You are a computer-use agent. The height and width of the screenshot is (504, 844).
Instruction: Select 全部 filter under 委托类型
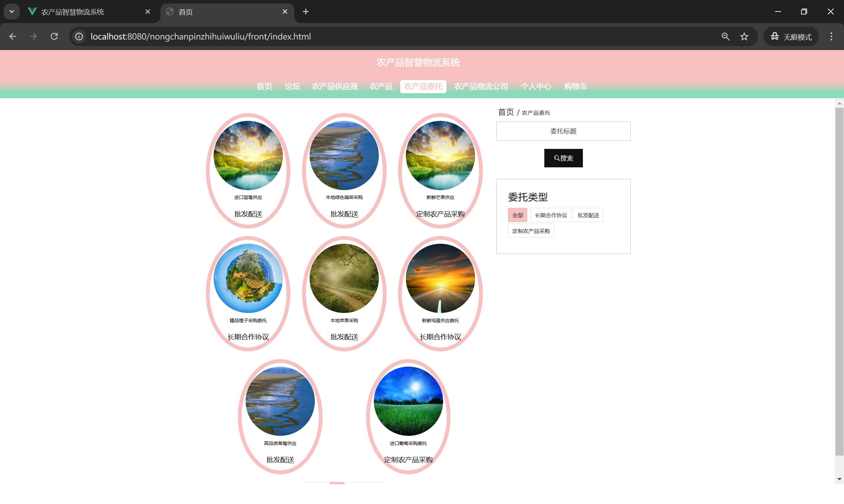(517, 215)
